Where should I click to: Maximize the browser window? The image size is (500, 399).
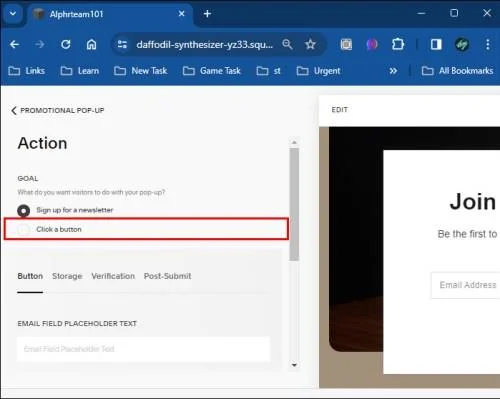(x=454, y=13)
